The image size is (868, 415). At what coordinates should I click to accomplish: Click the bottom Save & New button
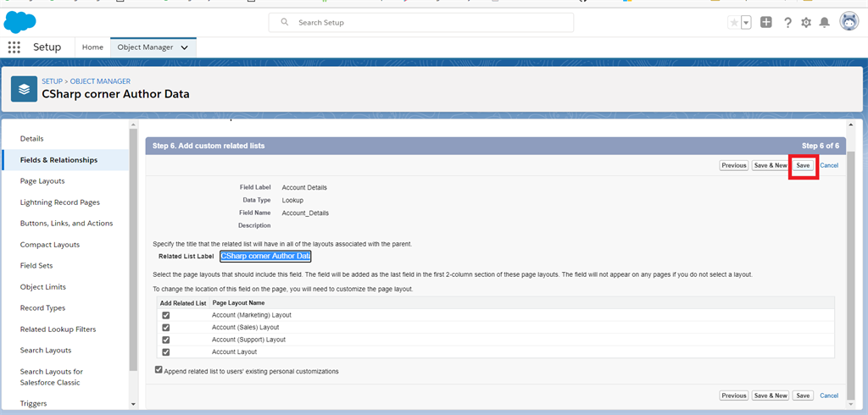[770, 396]
